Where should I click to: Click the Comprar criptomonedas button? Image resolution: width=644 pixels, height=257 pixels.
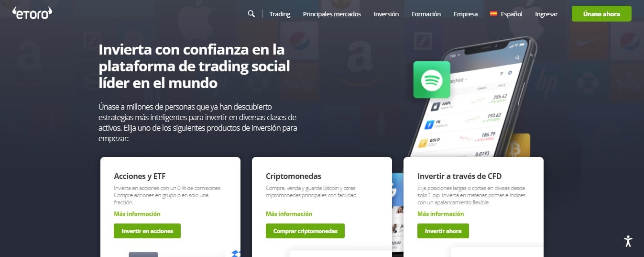[x=305, y=231]
